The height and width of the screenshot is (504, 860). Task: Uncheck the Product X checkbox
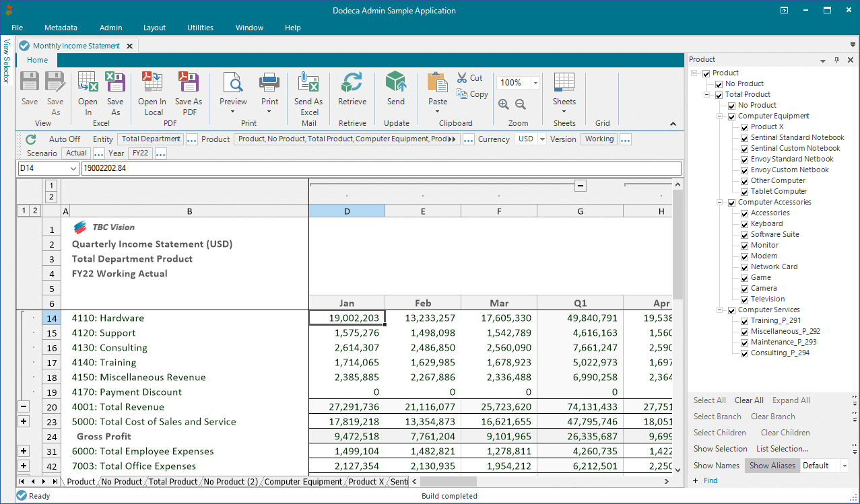point(744,127)
